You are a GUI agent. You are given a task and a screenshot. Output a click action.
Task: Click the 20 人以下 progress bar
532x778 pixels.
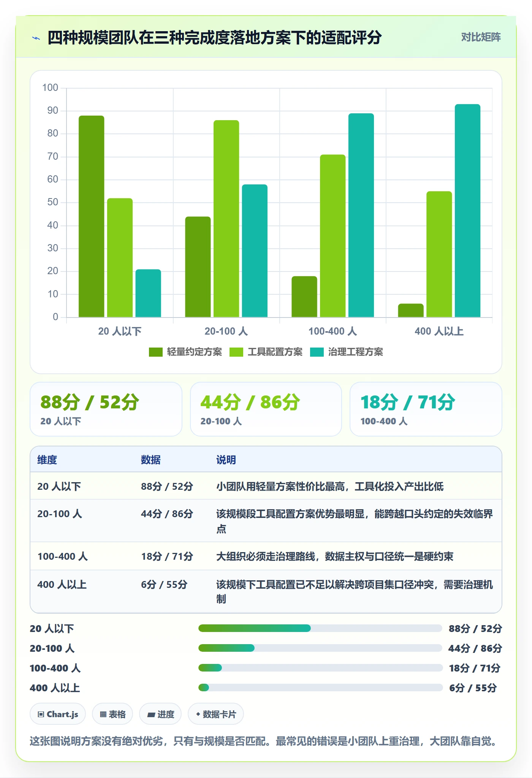click(320, 628)
